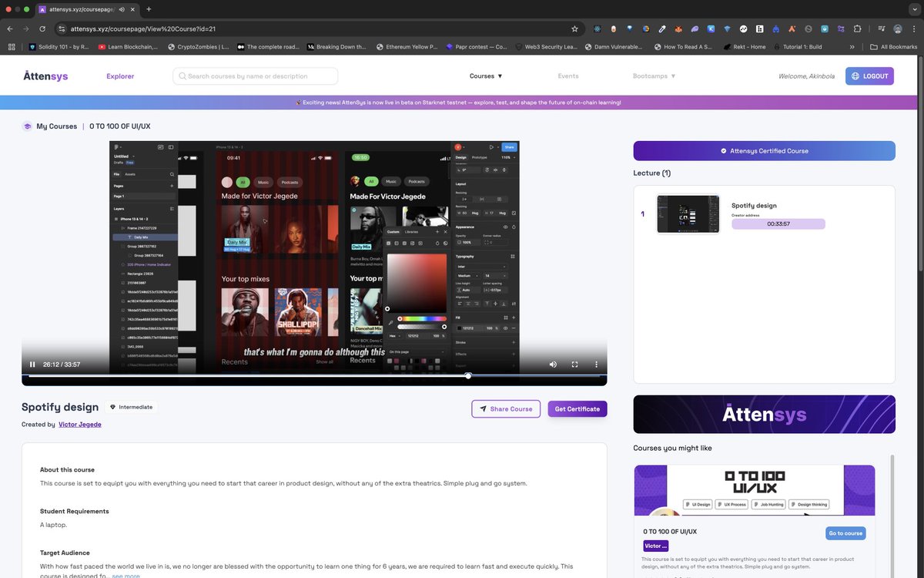Open the React DevTools extension icon
This screenshot has height=578, width=924.
pos(597,29)
